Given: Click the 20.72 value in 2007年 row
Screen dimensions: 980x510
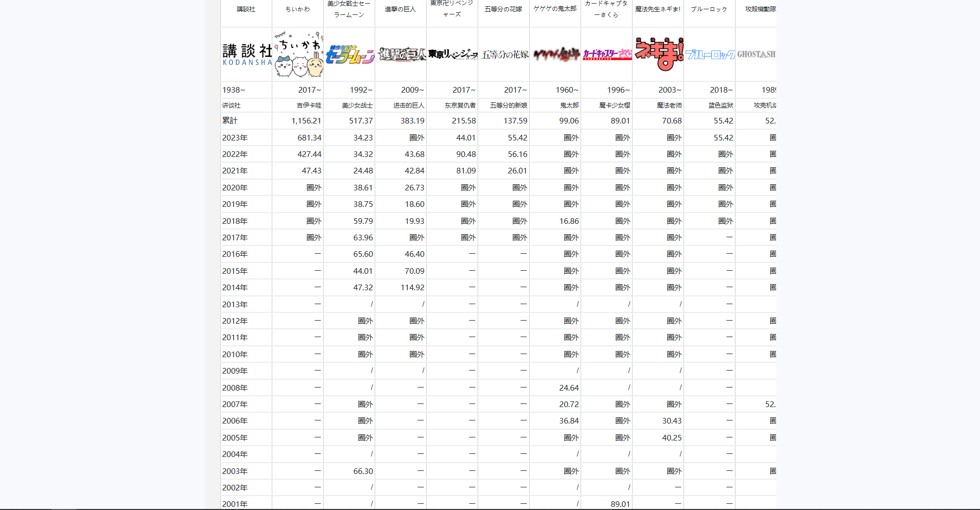Looking at the screenshot, I should [x=569, y=405].
